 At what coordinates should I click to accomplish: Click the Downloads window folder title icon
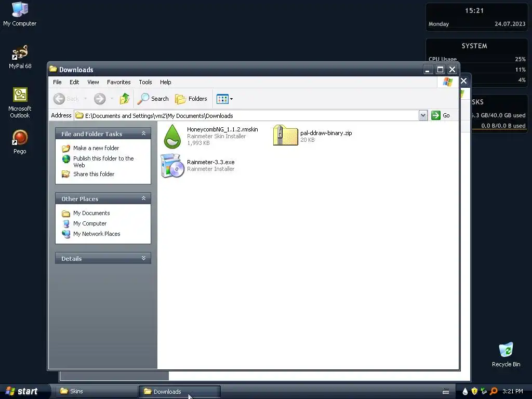(54, 69)
